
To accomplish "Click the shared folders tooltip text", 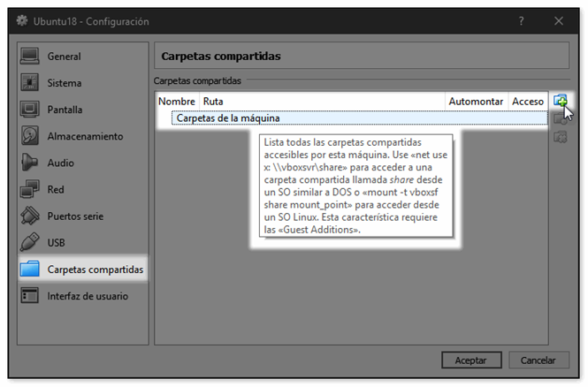I will [x=355, y=186].
